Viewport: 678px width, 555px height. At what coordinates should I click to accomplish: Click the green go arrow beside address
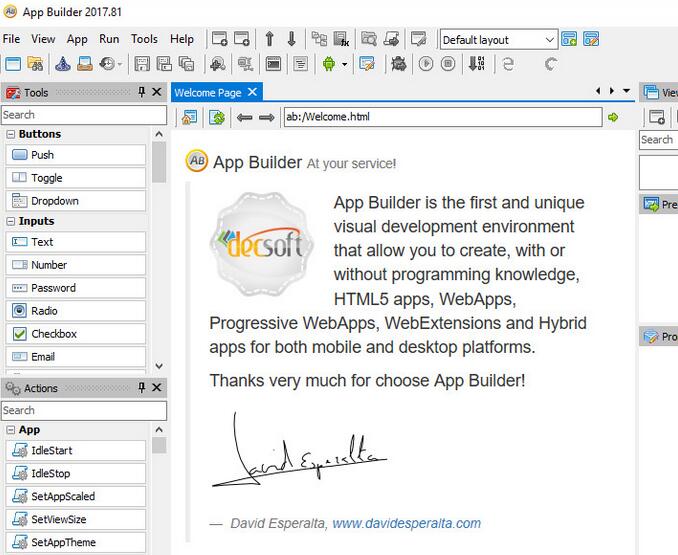pyautogui.click(x=613, y=117)
